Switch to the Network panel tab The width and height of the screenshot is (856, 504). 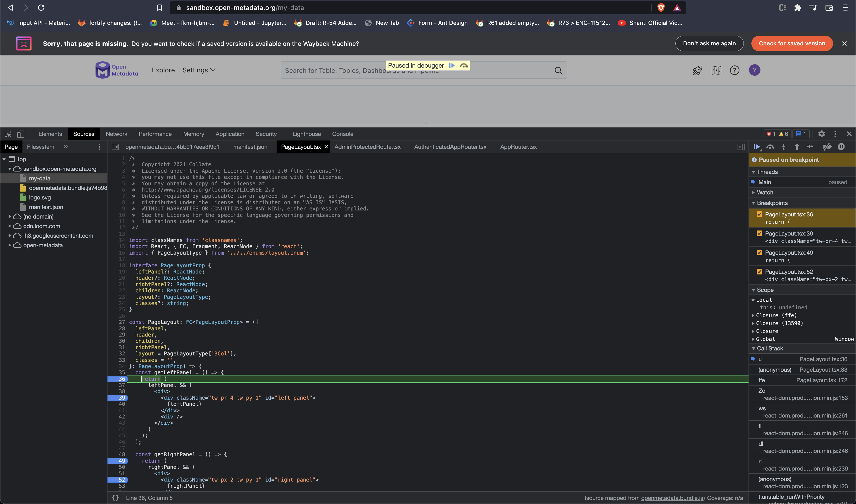(x=117, y=134)
